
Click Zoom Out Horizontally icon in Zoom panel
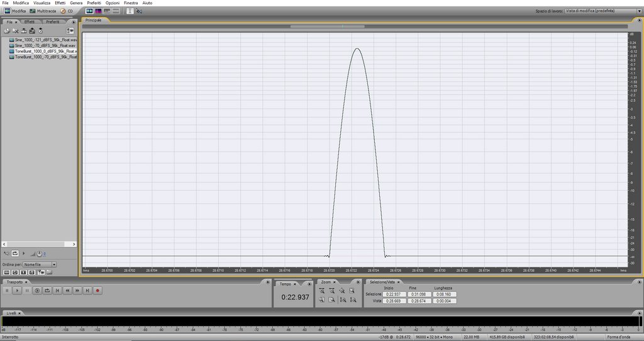pos(332,291)
